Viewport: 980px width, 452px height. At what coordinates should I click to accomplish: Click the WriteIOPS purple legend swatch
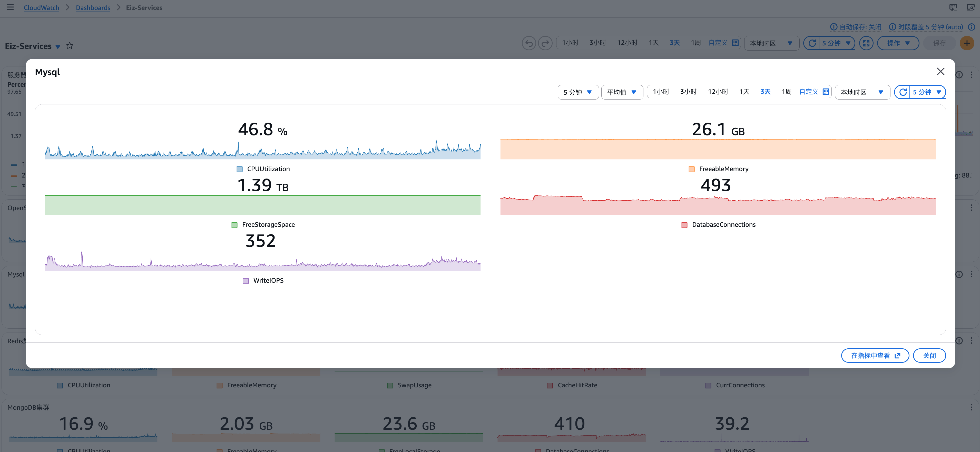[x=246, y=281]
